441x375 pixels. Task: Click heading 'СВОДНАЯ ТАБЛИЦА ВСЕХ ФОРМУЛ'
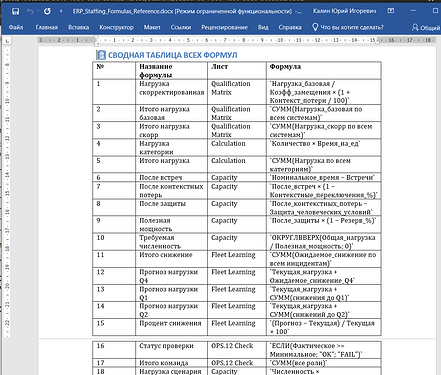click(x=172, y=55)
